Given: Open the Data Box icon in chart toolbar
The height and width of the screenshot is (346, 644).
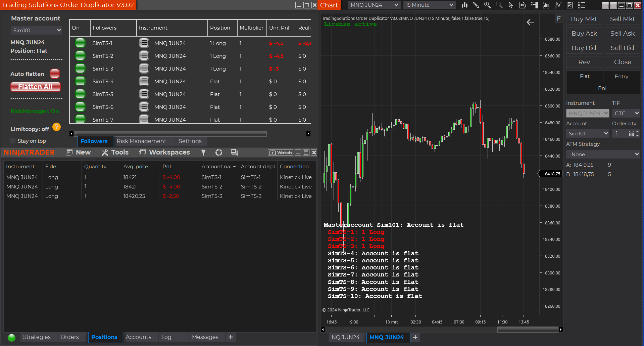Looking at the screenshot, I should coord(523,5).
